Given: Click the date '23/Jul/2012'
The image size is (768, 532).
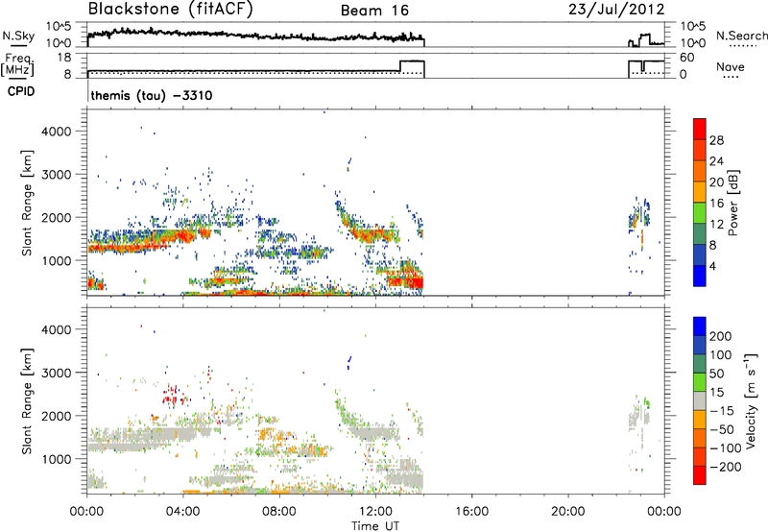Looking at the screenshot, I should click(616, 10).
